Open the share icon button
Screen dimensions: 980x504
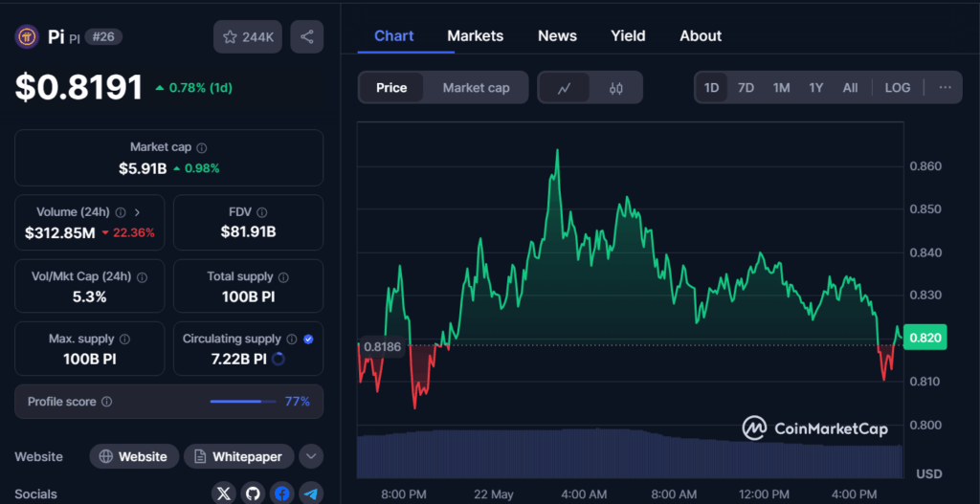(x=307, y=37)
